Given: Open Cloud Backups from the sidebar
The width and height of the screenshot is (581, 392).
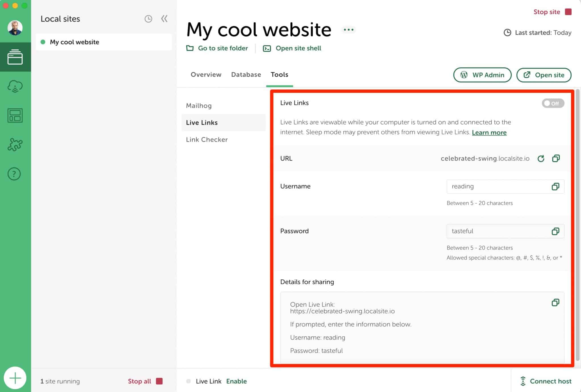Looking at the screenshot, I should click(x=15, y=86).
